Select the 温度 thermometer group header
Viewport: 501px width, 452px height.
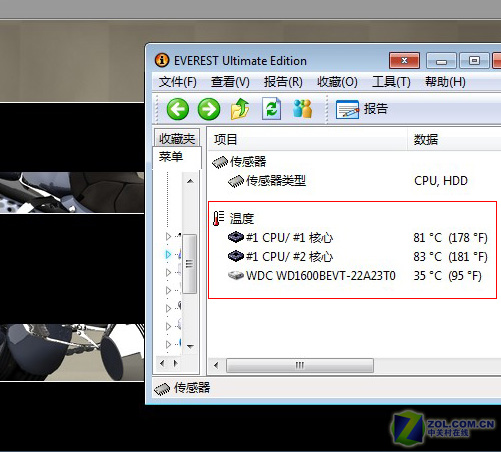pos(233,219)
